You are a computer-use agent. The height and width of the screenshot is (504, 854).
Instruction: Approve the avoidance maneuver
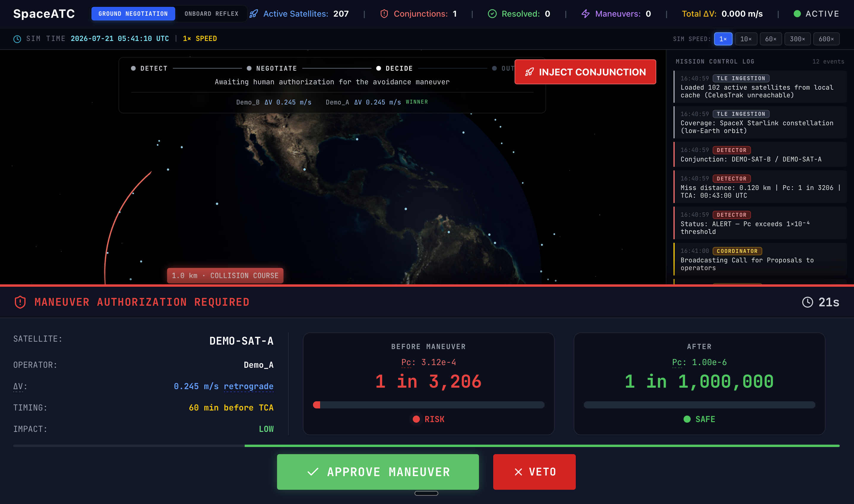378,472
